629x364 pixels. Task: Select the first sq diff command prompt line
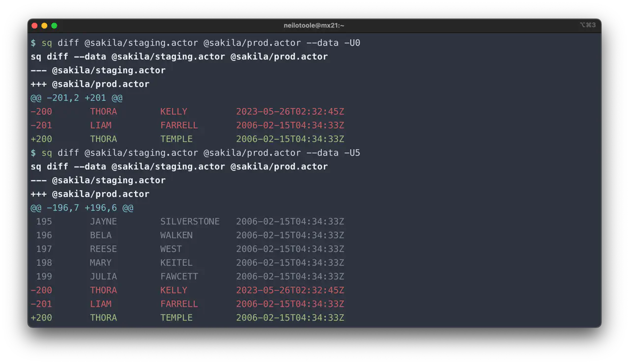click(x=195, y=43)
